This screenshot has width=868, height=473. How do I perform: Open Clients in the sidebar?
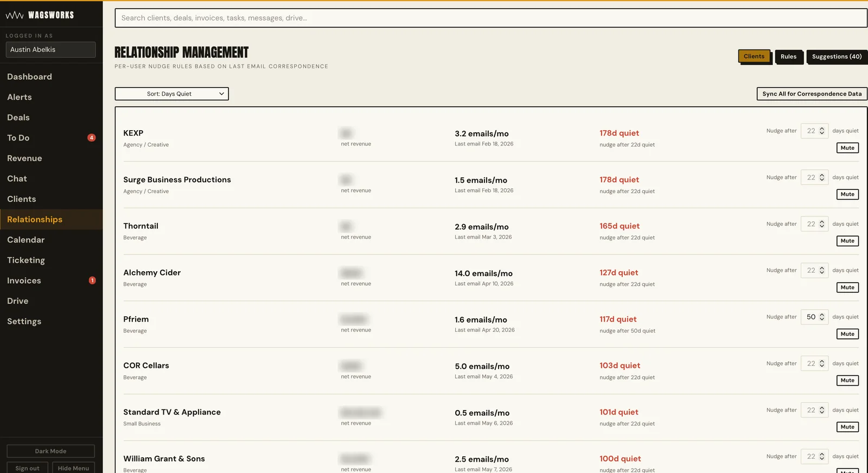tap(52, 199)
